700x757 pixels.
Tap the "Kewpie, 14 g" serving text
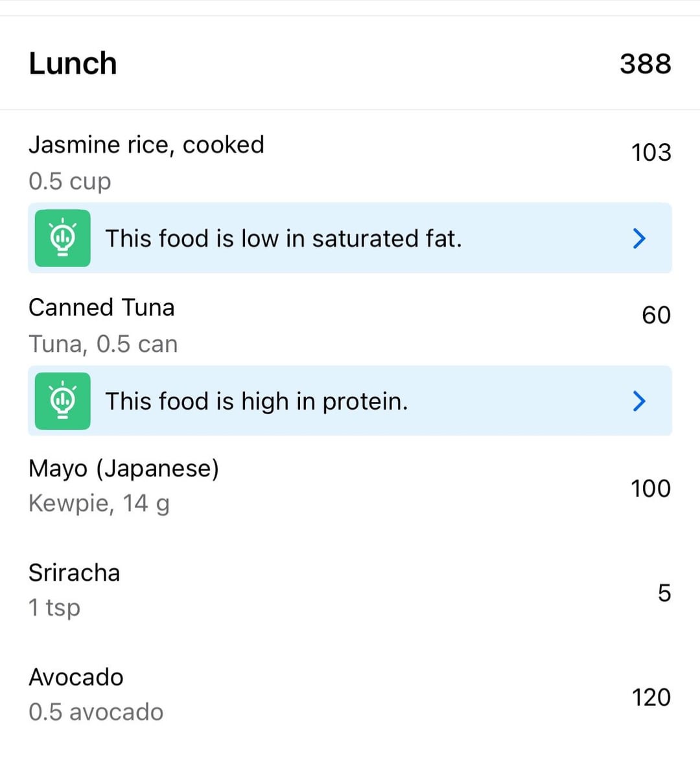click(99, 503)
